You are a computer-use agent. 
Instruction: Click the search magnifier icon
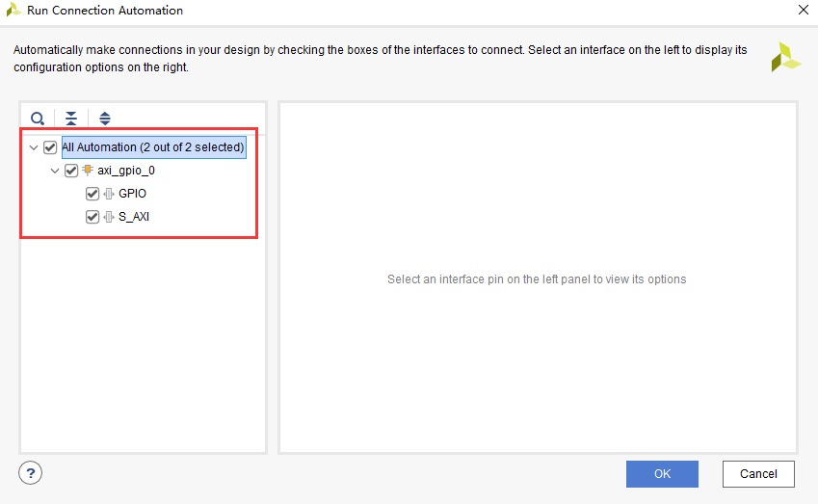tap(38, 119)
